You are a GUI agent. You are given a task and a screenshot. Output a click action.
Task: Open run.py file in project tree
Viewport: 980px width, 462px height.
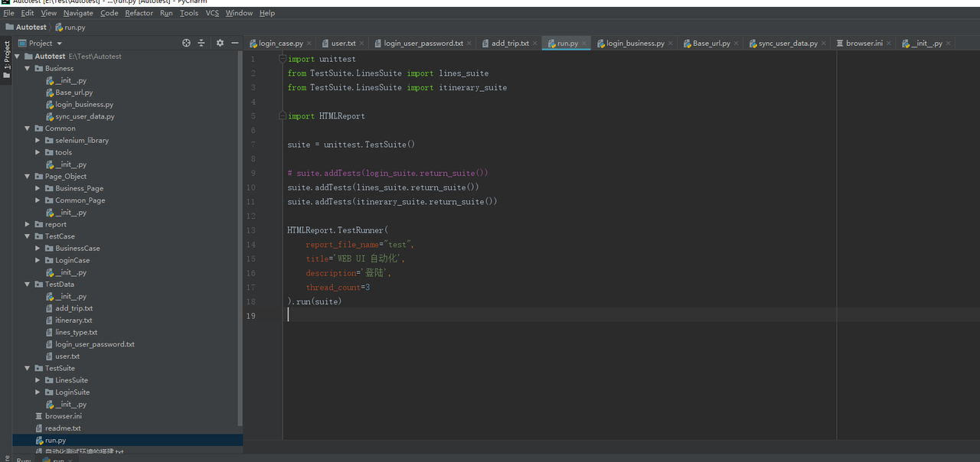pyautogui.click(x=55, y=441)
